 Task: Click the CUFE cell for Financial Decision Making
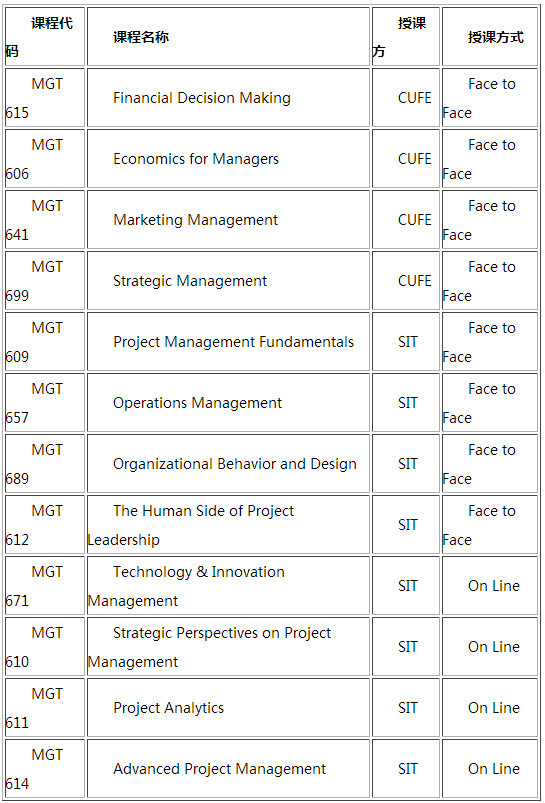406,98
